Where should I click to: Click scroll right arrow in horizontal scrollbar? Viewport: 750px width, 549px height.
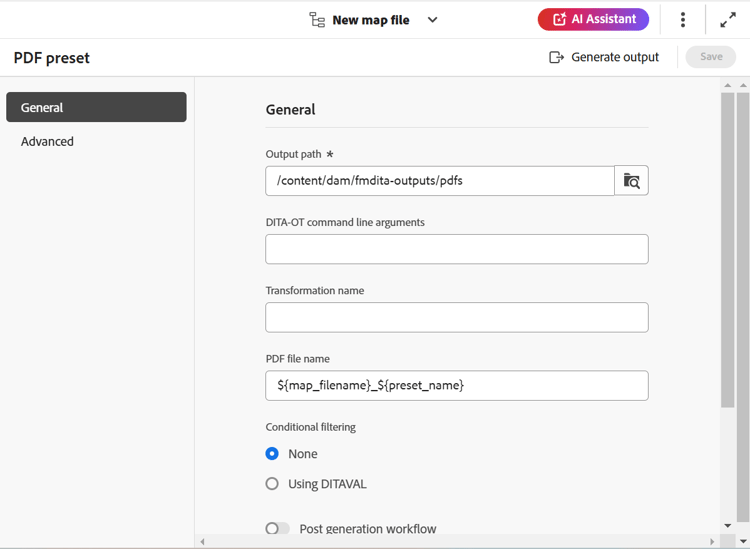(712, 542)
